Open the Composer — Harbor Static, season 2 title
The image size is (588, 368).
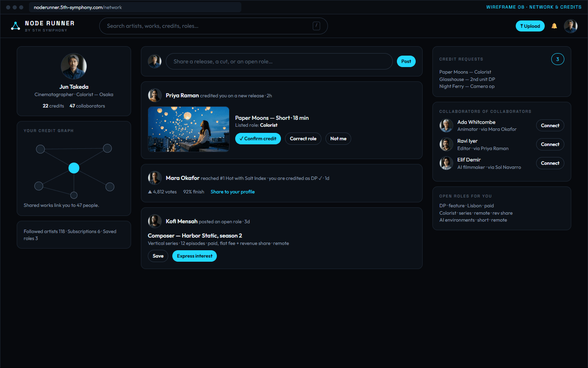pos(195,236)
